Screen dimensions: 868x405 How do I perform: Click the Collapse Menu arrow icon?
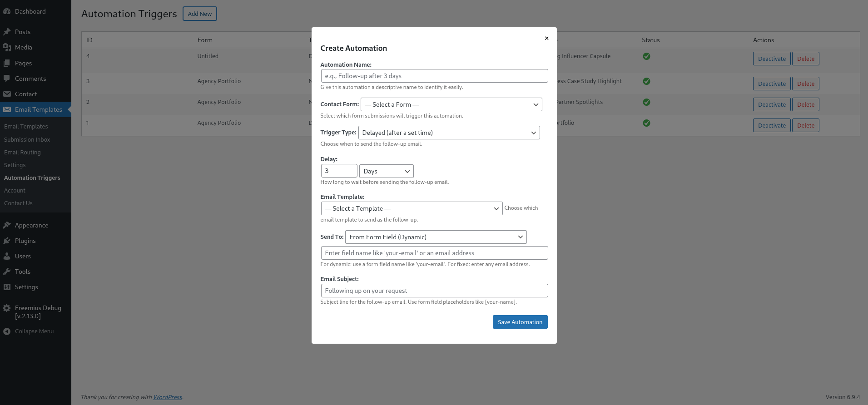click(x=7, y=331)
